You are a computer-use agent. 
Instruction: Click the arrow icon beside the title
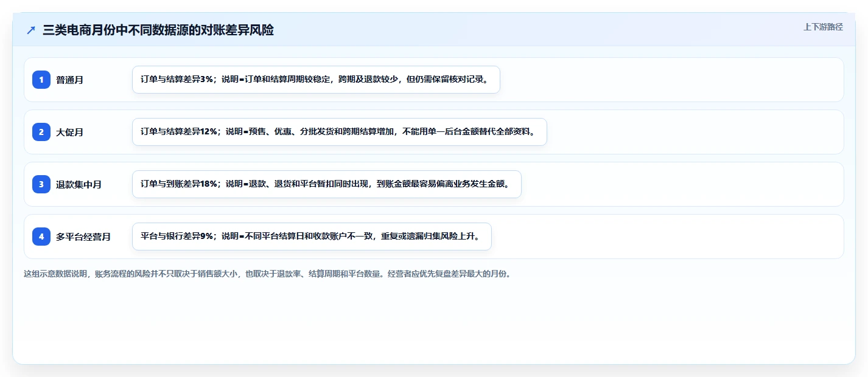click(31, 30)
